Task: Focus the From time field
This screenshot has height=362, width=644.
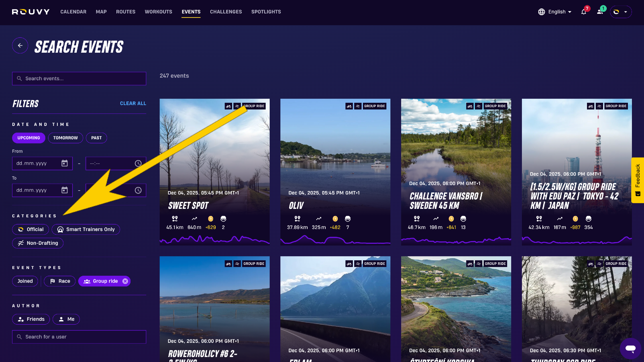Action: (116, 163)
